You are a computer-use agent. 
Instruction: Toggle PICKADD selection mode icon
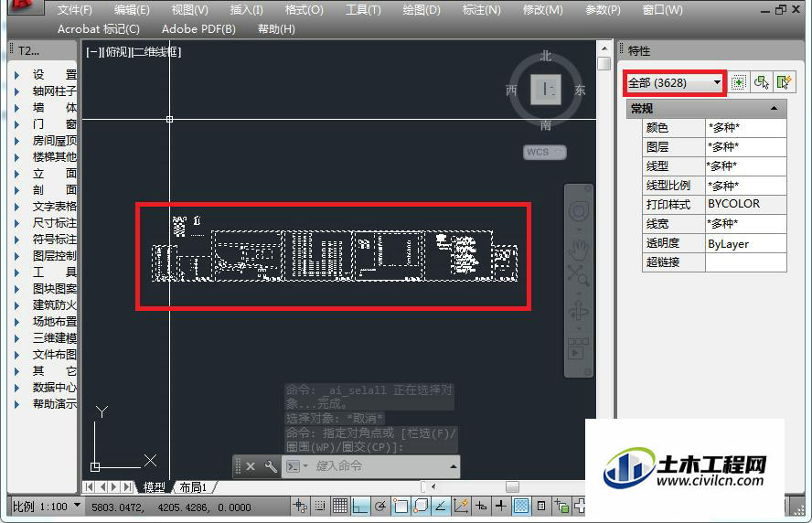tap(739, 82)
